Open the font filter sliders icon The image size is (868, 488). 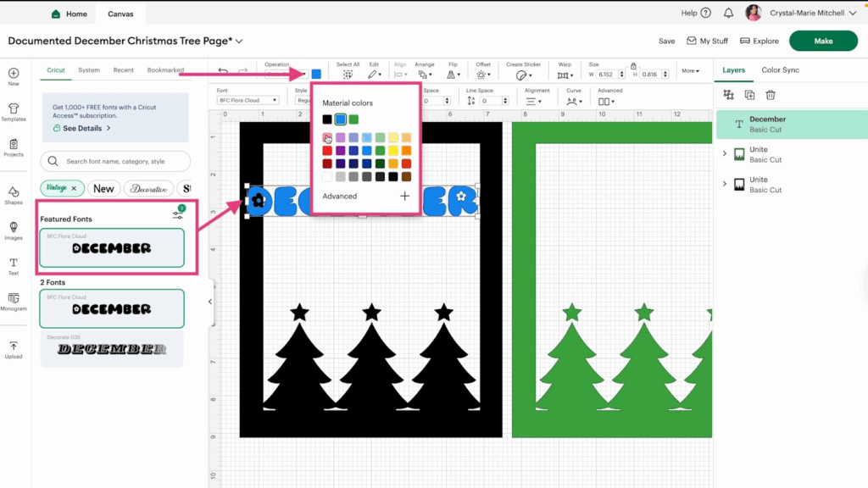coord(178,214)
